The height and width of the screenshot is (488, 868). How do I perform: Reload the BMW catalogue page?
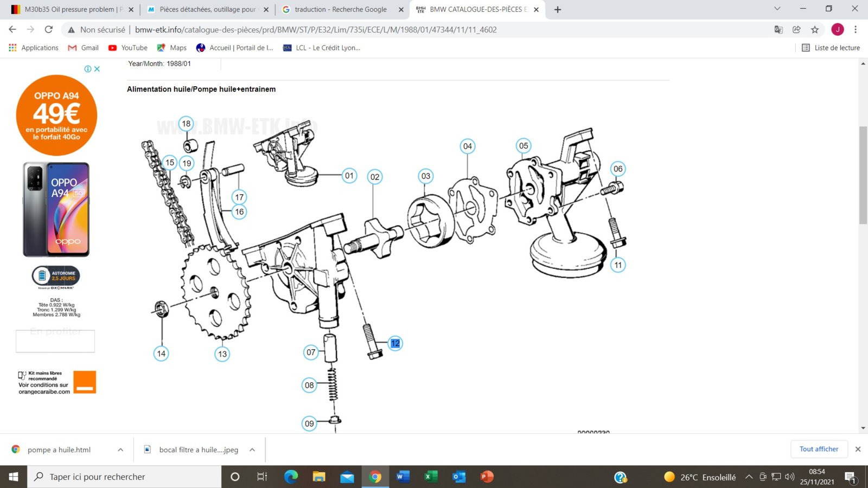click(49, 30)
